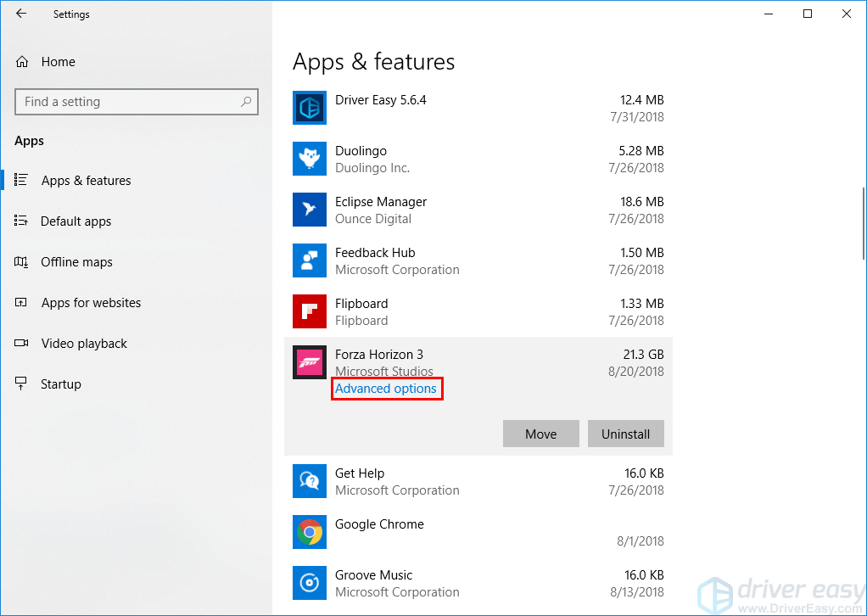Screen dimensions: 867x616
Task: Switch to Offline maps settings
Action: [76, 262]
